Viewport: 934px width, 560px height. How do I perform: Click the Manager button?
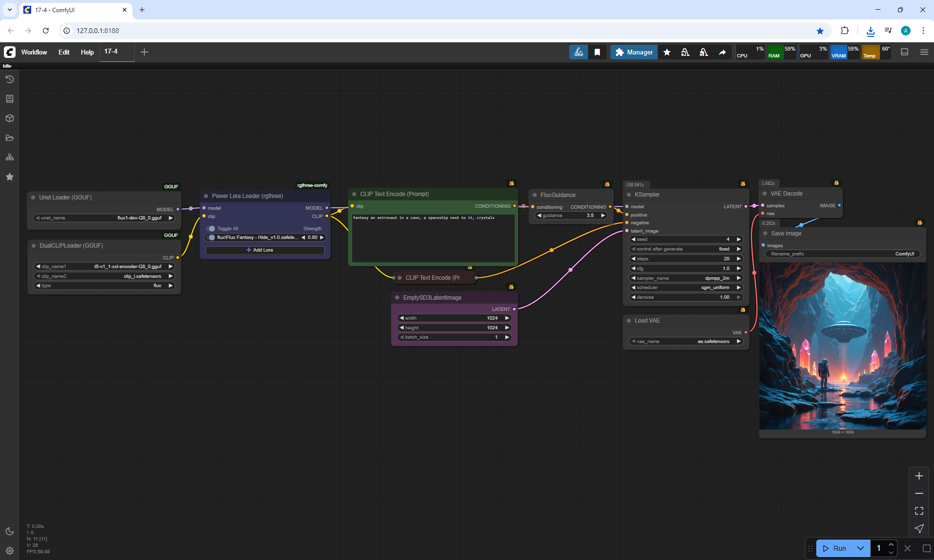pyautogui.click(x=634, y=52)
